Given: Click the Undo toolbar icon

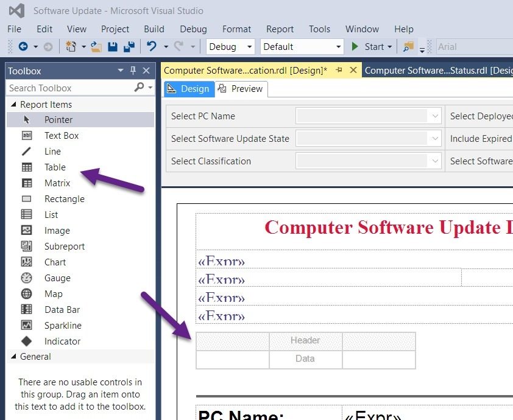Looking at the screenshot, I should tap(152, 46).
